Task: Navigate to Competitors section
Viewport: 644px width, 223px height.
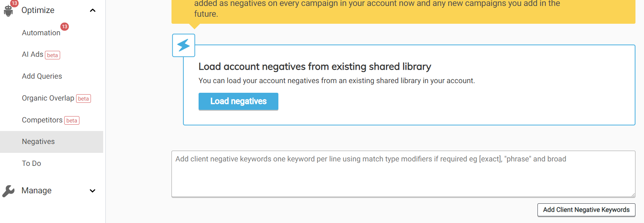Action: (x=42, y=120)
